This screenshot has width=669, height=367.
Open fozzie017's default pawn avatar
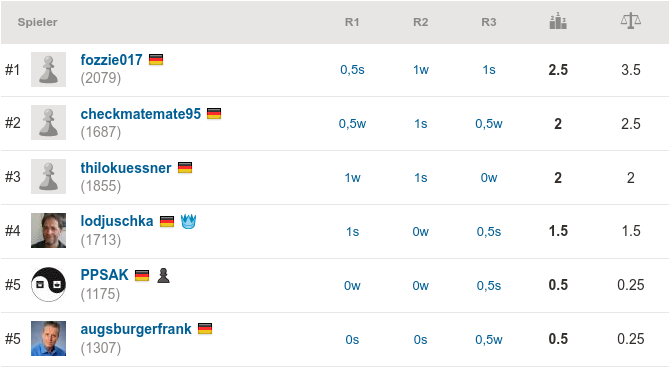pos(49,70)
